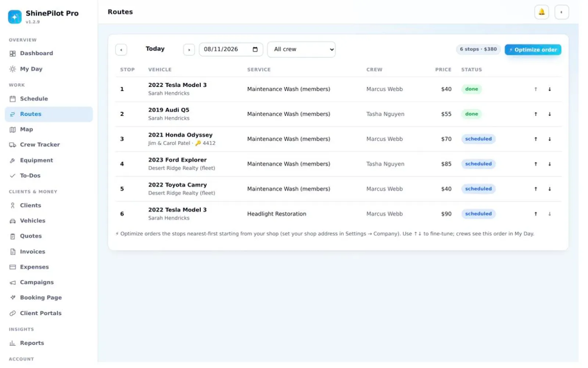This screenshot has width=588, height=368.
Task: Click the Expenses card icon
Action: click(12, 267)
